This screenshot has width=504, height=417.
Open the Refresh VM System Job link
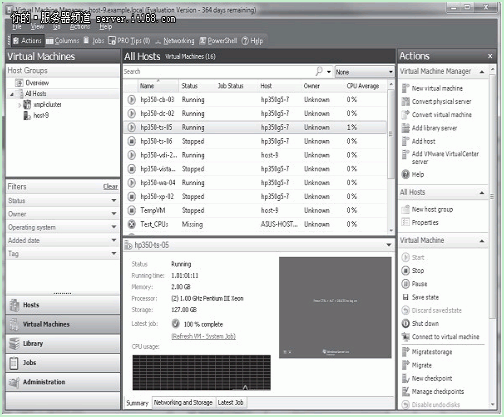[x=204, y=336]
